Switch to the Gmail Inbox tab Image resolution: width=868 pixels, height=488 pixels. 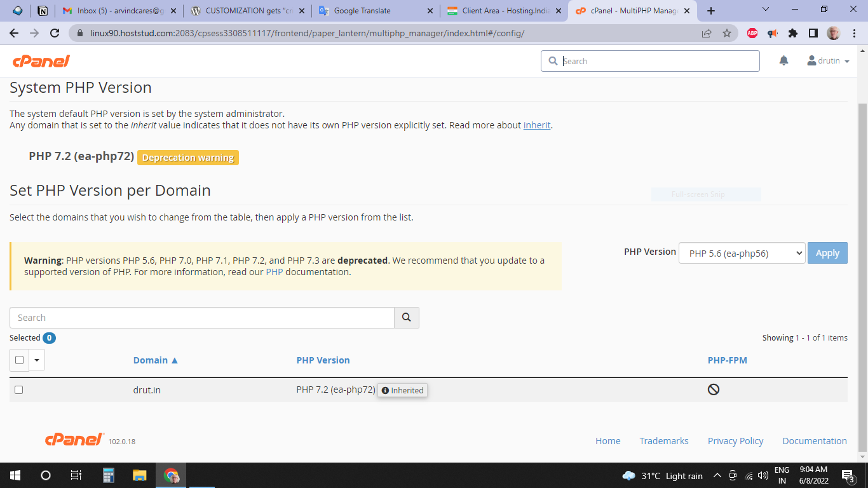click(118, 11)
